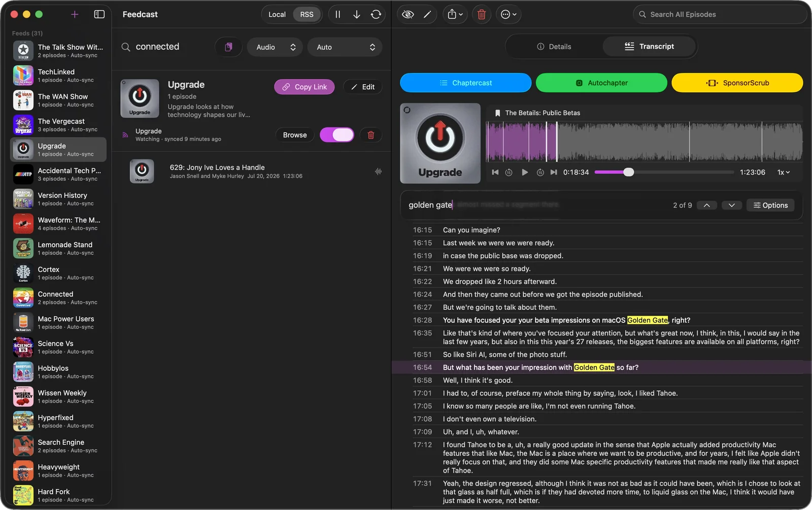
Task: Click the Edit button for Upgrade
Action: [362, 87]
